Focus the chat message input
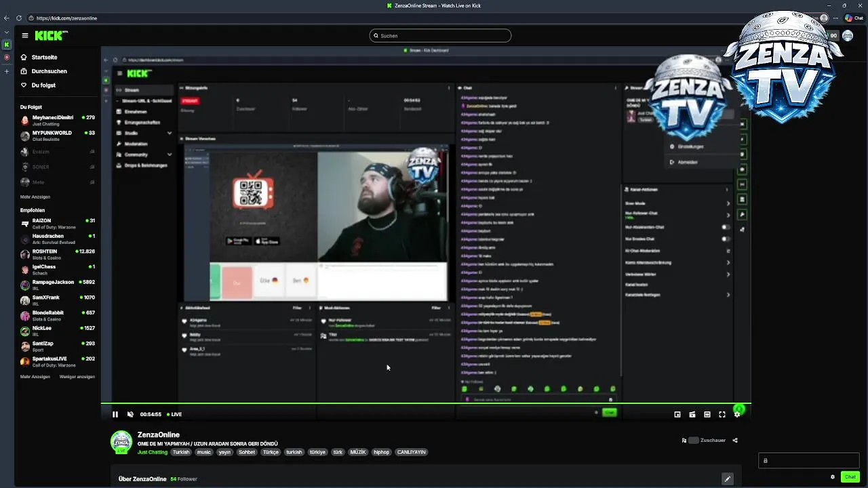The height and width of the screenshot is (488, 868). (x=809, y=461)
